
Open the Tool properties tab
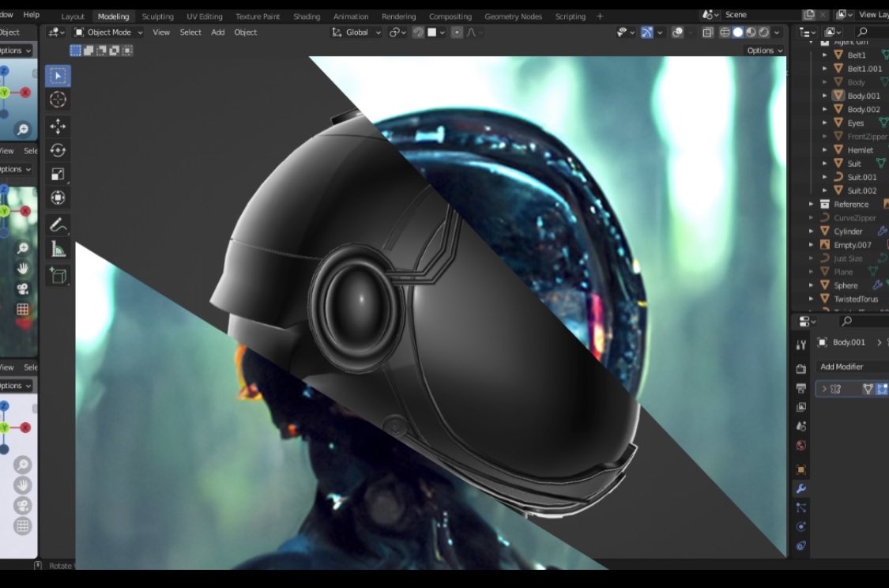pyautogui.click(x=800, y=345)
